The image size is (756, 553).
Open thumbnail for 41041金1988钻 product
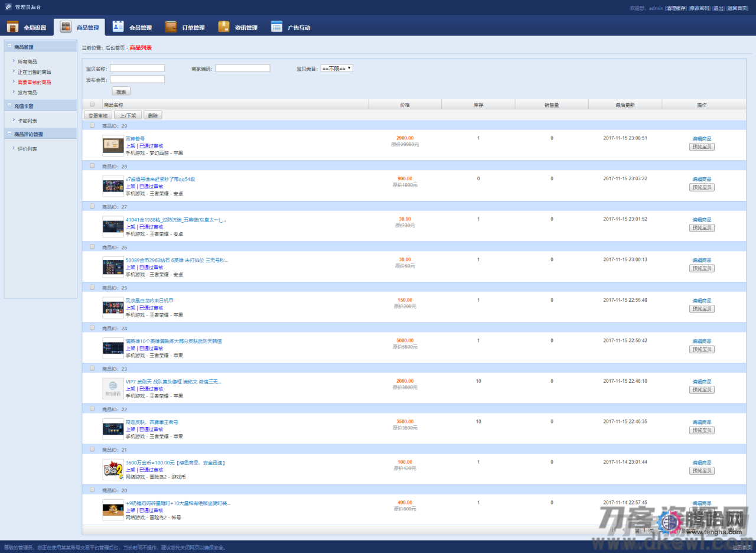[x=113, y=226]
